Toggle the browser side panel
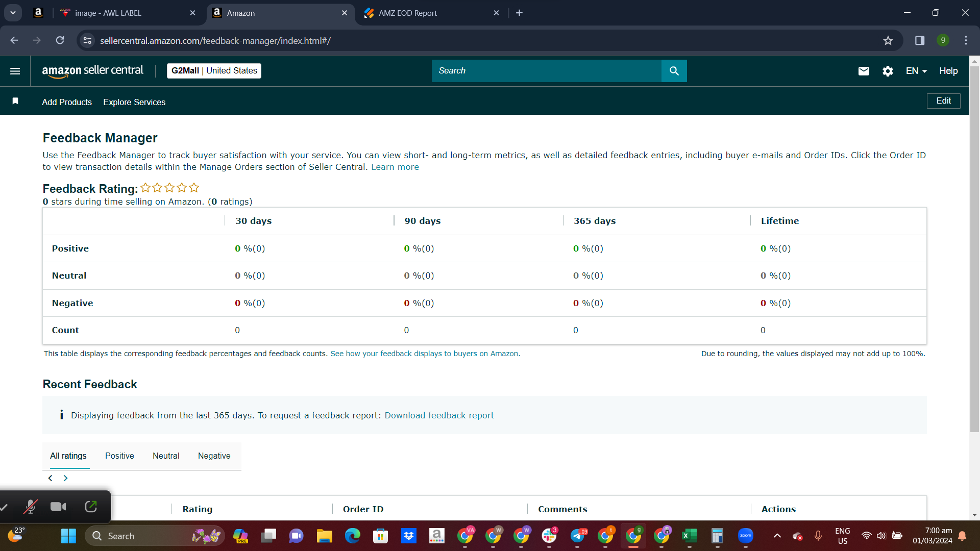 click(919, 40)
